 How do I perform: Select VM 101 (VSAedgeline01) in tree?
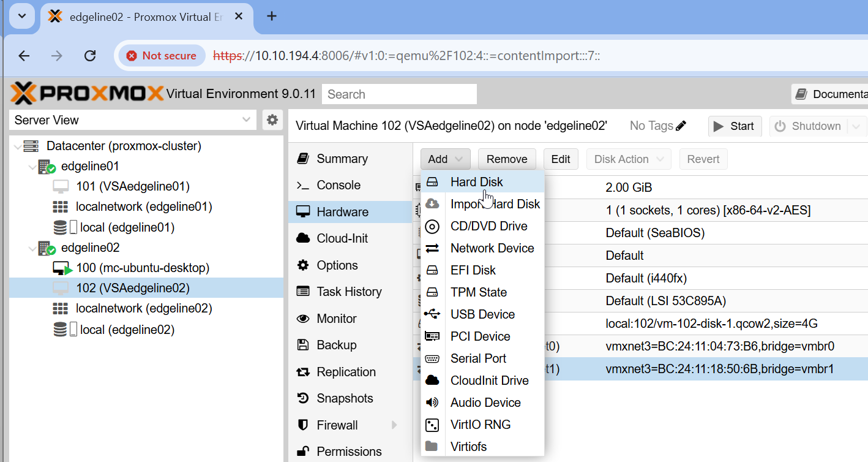coord(133,186)
